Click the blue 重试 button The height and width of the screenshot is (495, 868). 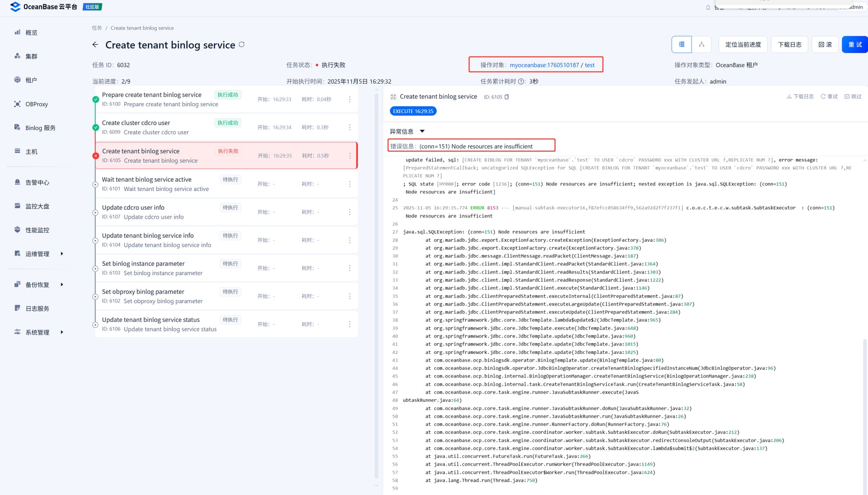pyautogui.click(x=854, y=44)
